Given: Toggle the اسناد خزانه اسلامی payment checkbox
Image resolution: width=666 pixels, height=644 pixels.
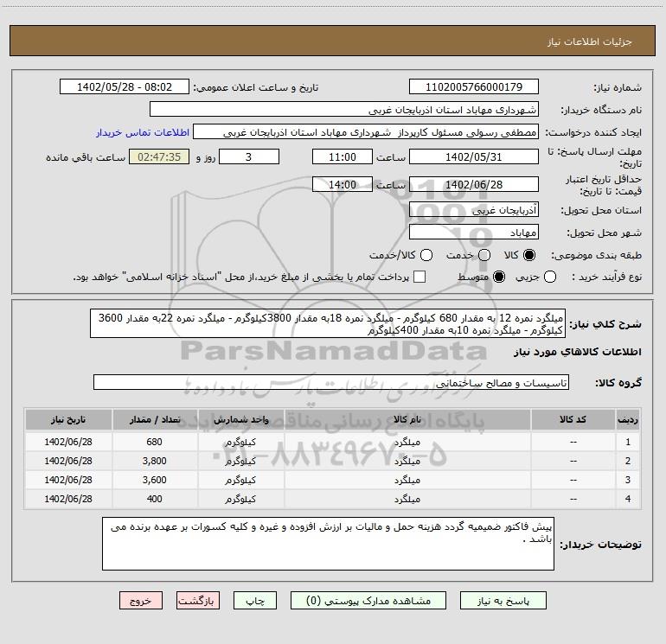Looking at the screenshot, I should 419,277.
